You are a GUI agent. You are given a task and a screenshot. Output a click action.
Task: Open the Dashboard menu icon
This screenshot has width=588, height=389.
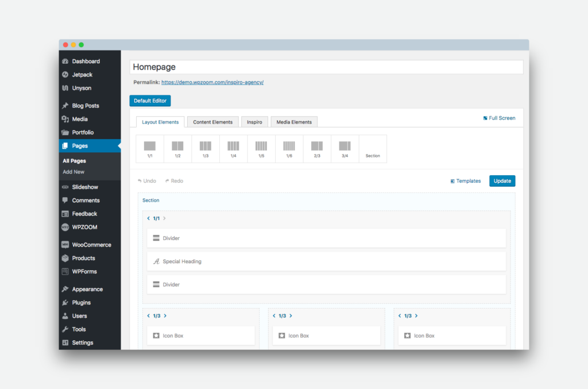point(65,61)
